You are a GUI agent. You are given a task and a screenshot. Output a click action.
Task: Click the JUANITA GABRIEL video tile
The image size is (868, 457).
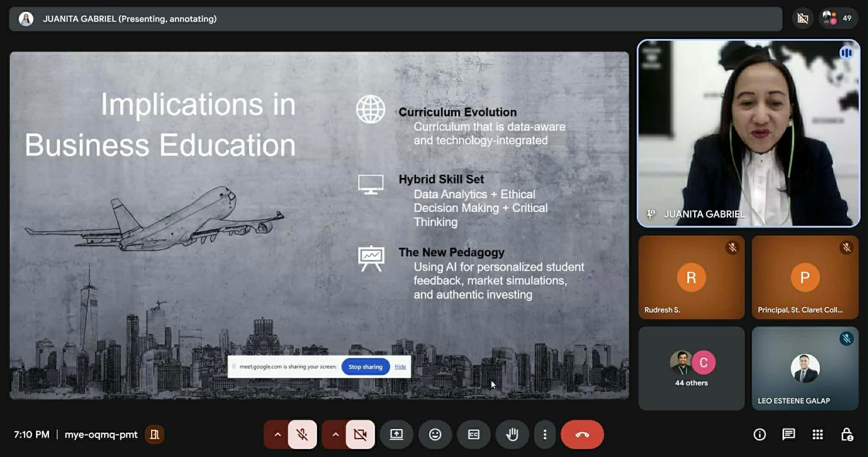tap(748, 134)
